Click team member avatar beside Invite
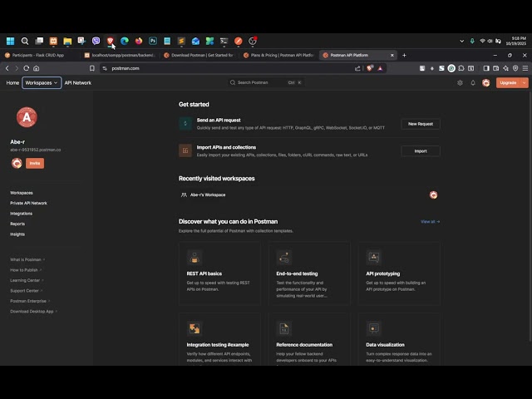532x399 pixels. tap(17, 163)
